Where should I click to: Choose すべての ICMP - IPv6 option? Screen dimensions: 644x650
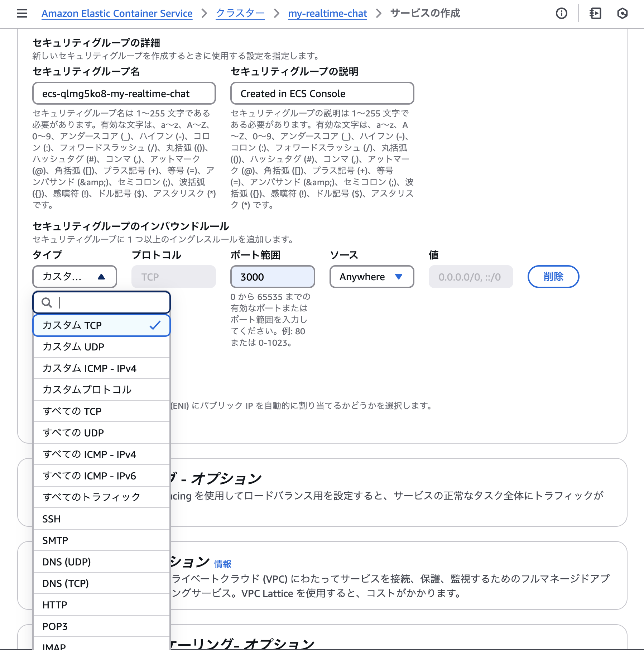(101, 476)
